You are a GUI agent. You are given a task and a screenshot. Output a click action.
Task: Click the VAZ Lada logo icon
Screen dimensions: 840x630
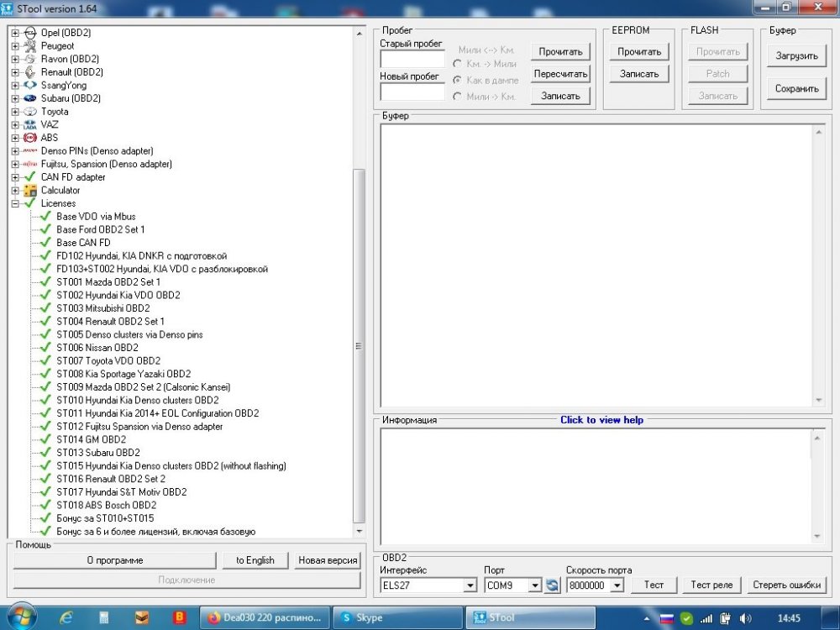30,125
